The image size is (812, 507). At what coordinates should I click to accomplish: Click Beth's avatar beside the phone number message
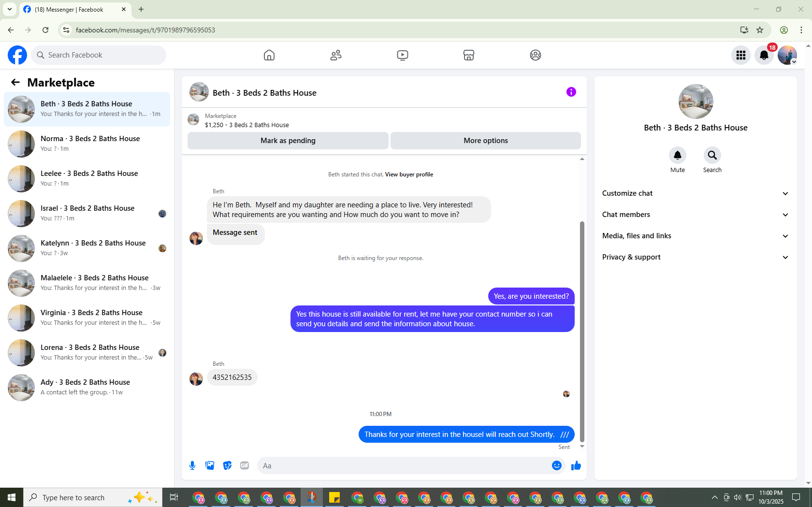(196, 379)
